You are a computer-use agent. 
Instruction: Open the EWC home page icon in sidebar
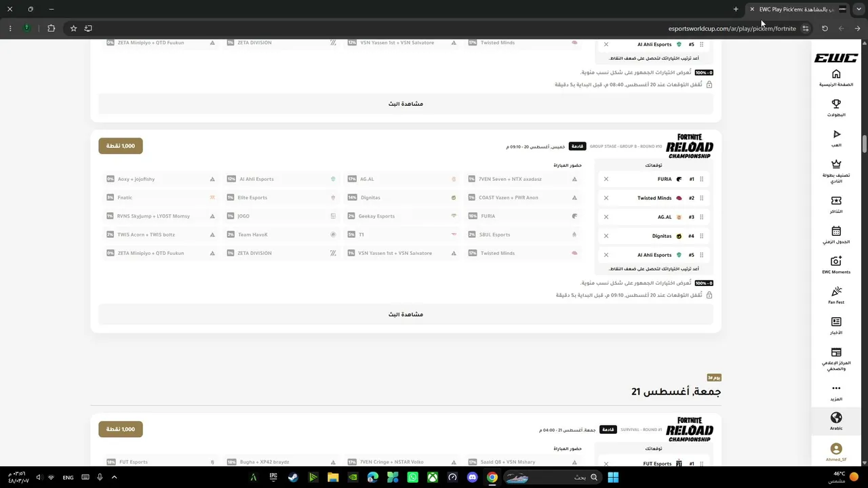tap(836, 75)
